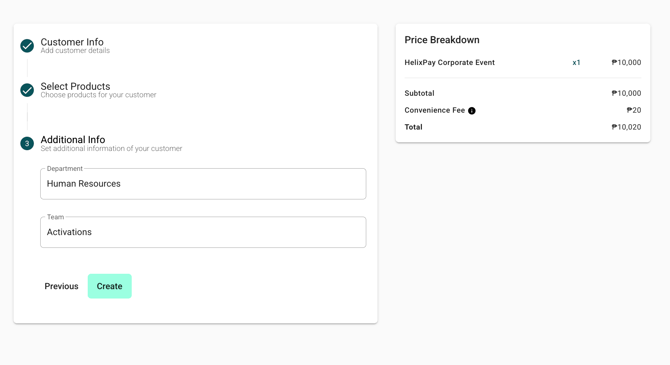Click the 'Choose products for your customer' subtitle
The width and height of the screenshot is (670, 365).
click(98, 95)
